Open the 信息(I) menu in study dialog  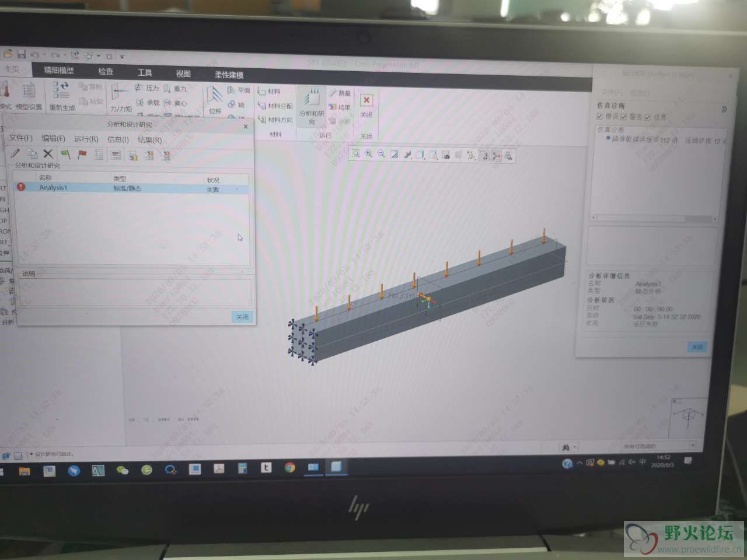(118, 139)
